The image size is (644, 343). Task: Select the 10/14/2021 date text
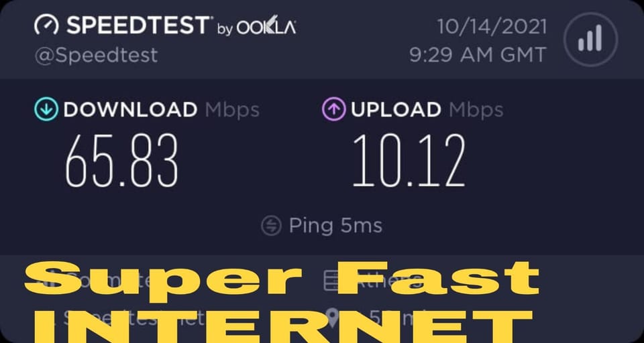coord(492,27)
